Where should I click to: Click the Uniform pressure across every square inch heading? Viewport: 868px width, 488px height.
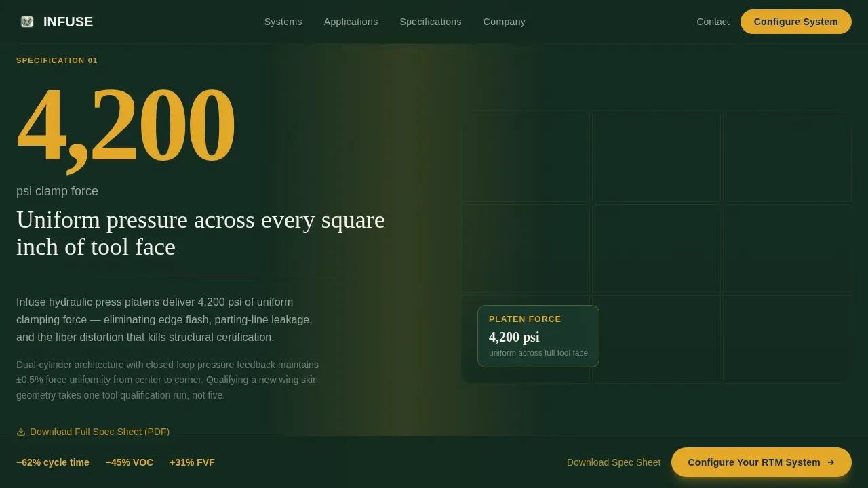[201, 233]
